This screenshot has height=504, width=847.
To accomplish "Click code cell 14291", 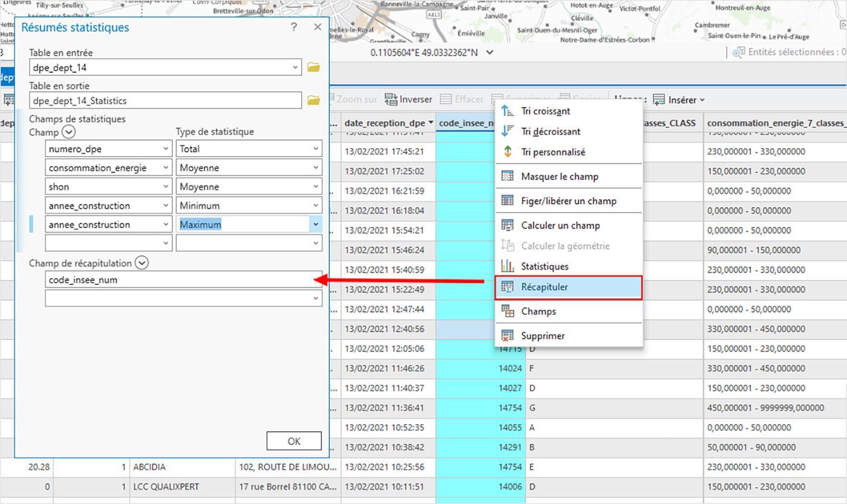I will coord(480,447).
